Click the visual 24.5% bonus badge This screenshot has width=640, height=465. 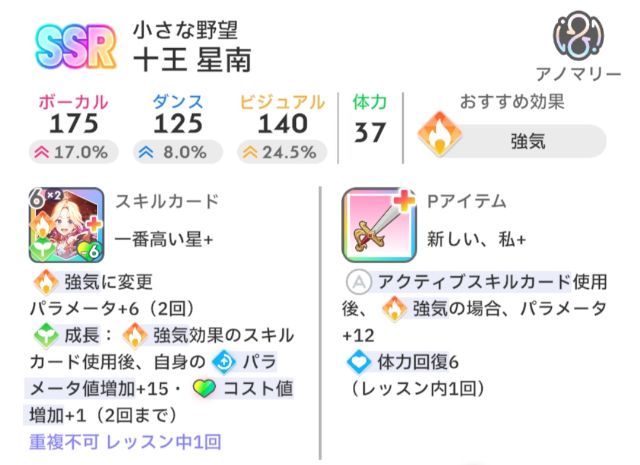pos(281,152)
